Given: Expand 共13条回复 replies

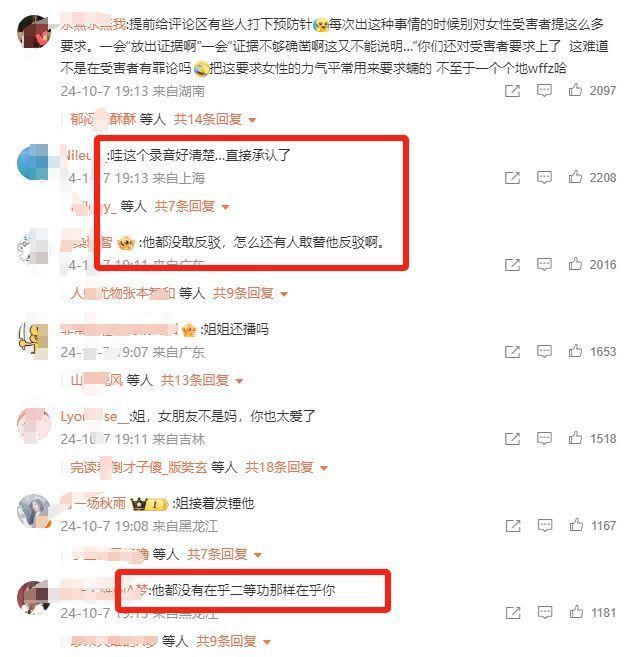Looking at the screenshot, I should (202, 380).
